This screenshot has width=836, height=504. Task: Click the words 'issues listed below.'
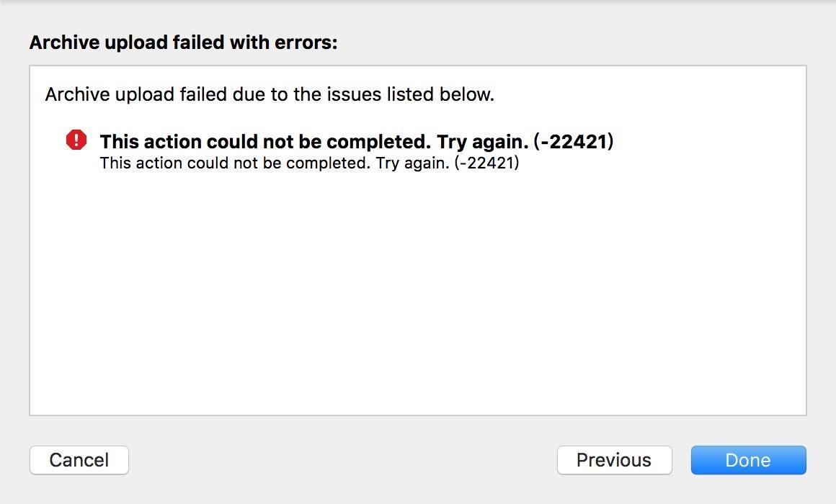(411, 94)
